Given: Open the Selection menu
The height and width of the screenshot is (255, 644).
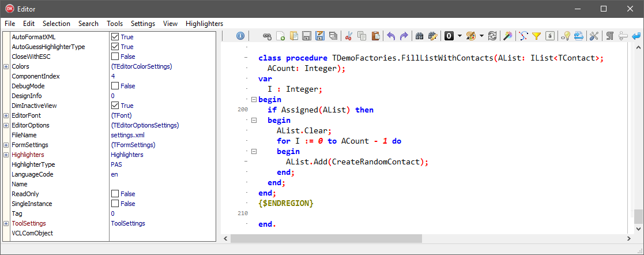Looking at the screenshot, I should point(57,24).
